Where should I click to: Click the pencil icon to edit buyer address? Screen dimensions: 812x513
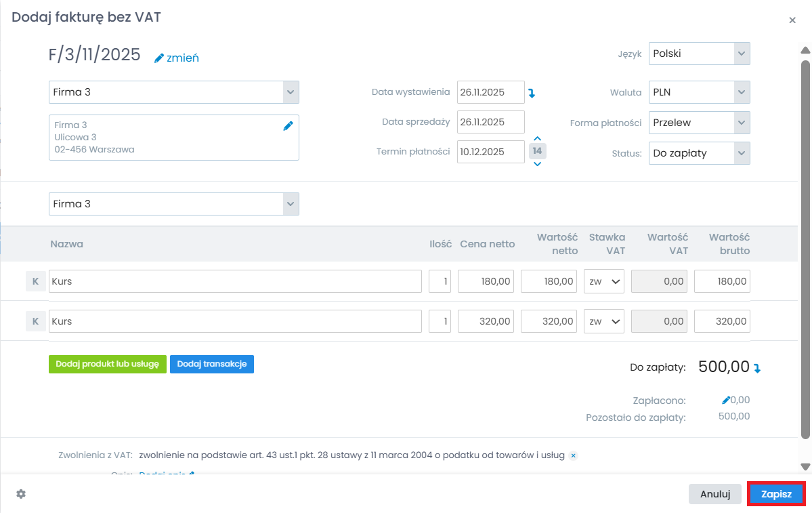[288, 125]
